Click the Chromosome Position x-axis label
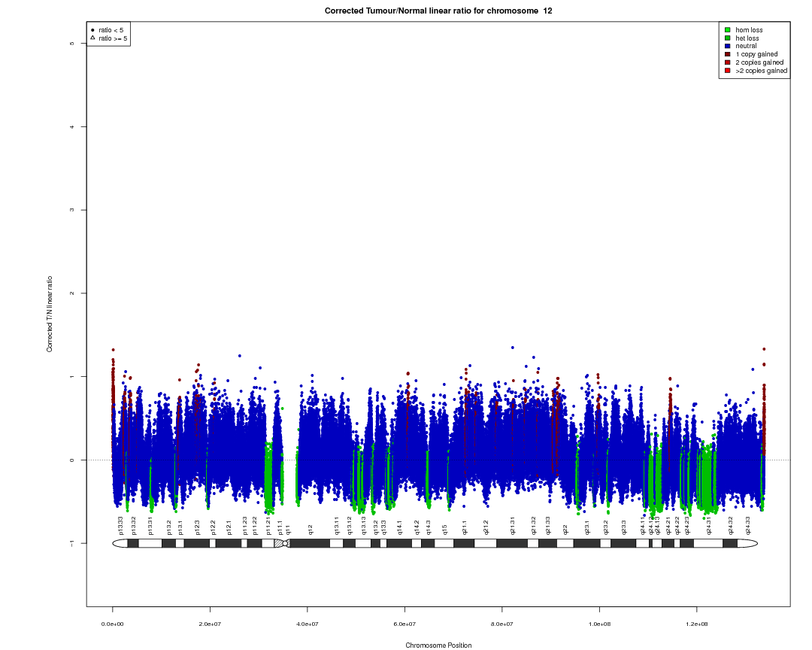This screenshot has width=812, height=650. (x=438, y=645)
